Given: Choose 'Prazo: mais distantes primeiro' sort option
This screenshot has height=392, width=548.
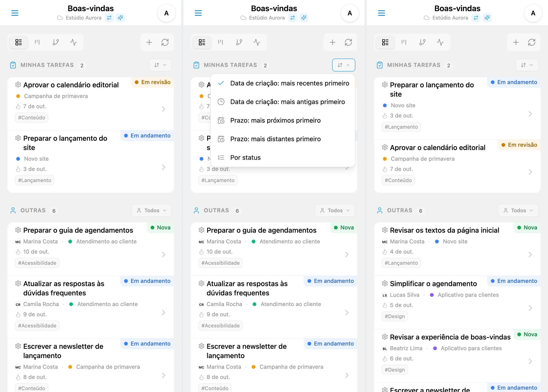Looking at the screenshot, I should (283, 139).
